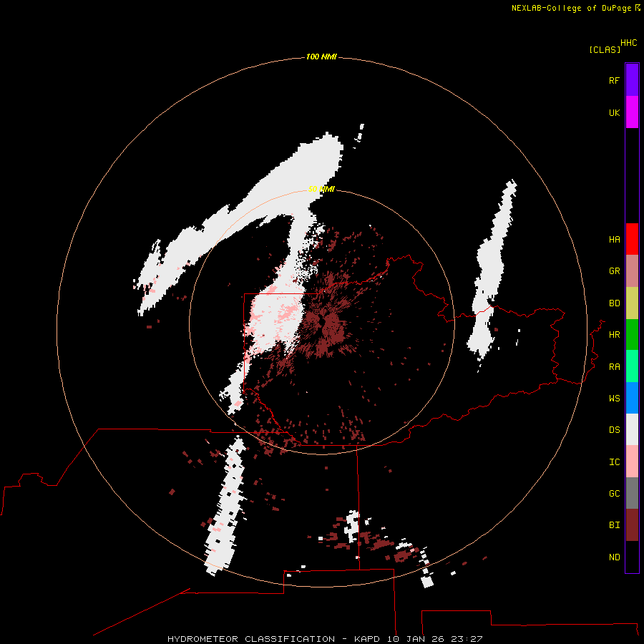Click the DS legend label
Screen dimensions: 644x644
[x=614, y=430]
